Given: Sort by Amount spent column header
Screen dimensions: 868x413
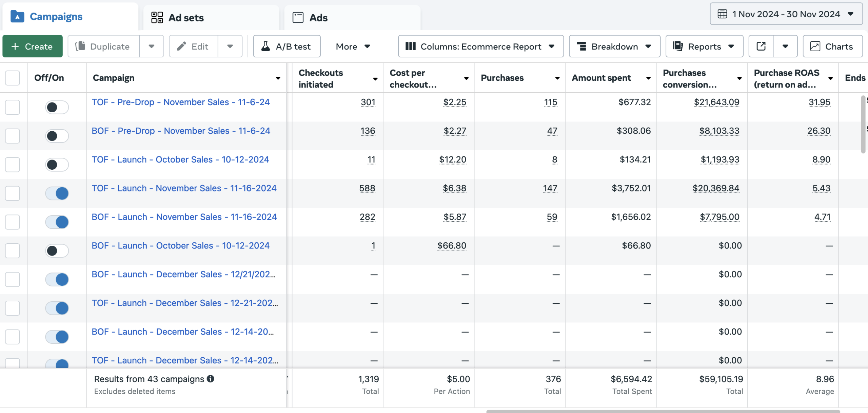Looking at the screenshot, I should click(601, 78).
